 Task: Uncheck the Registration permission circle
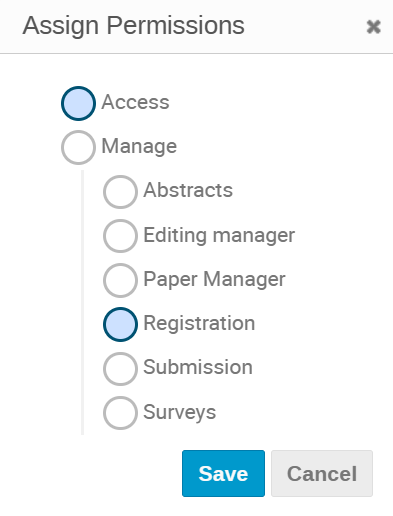tap(120, 324)
